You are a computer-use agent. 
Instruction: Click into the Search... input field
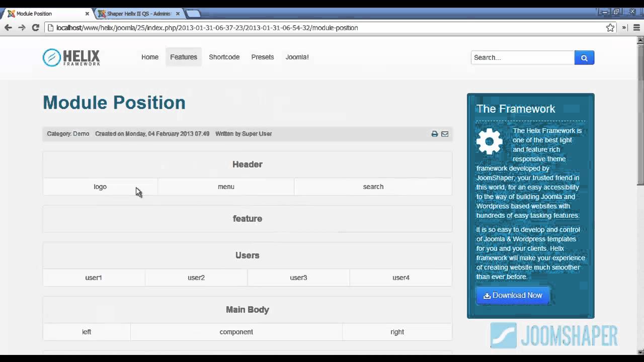pos(523,58)
